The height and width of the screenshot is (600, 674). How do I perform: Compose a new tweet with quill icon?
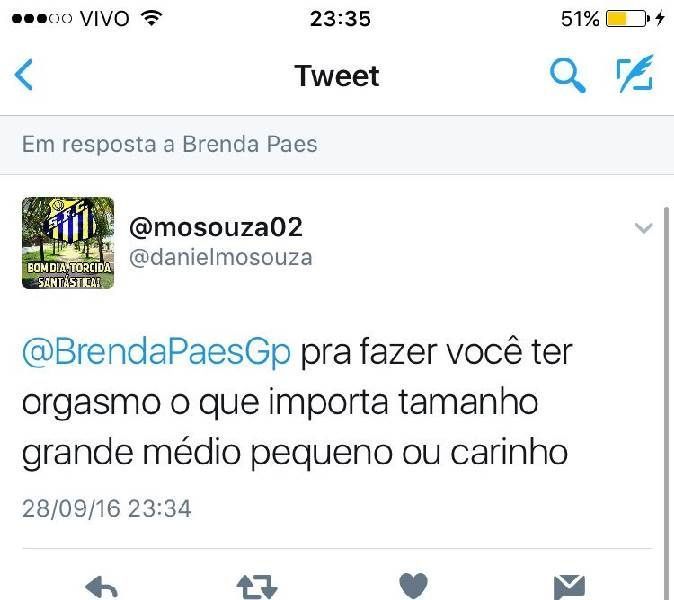pyautogui.click(x=635, y=74)
